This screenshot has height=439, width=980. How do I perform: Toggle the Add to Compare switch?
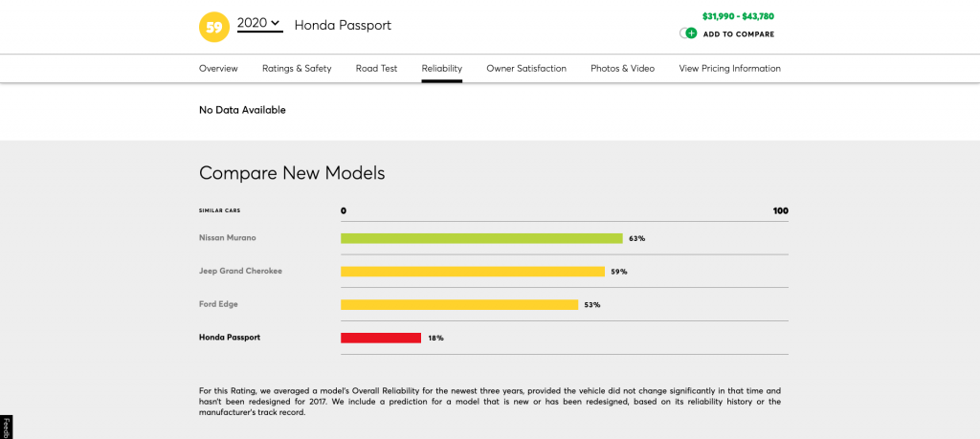pos(688,33)
